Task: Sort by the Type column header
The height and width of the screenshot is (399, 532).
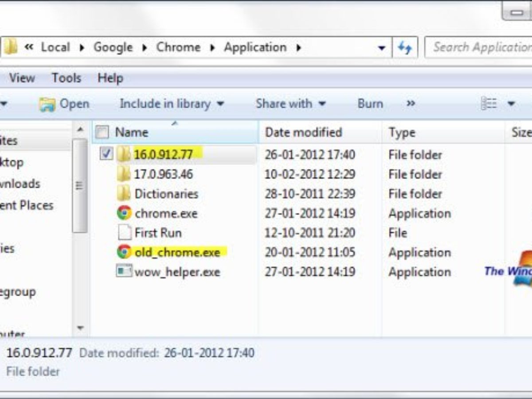Action: tap(402, 132)
